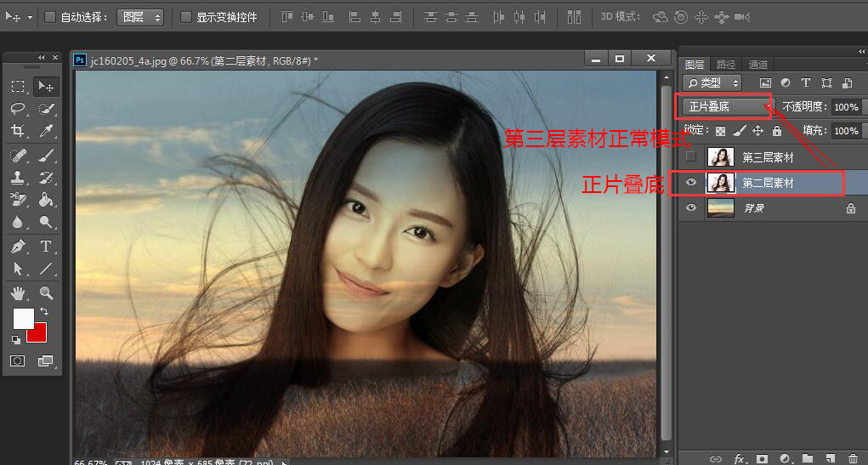
Task: Filter layers by shape layers
Action: coord(826,83)
